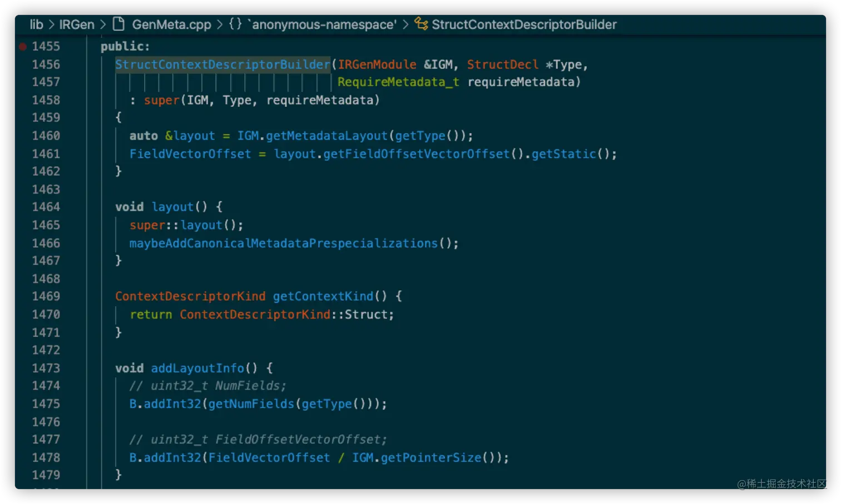Click the '// uint32_t NumFields;' comment
The height and width of the screenshot is (504, 841).
click(x=208, y=386)
